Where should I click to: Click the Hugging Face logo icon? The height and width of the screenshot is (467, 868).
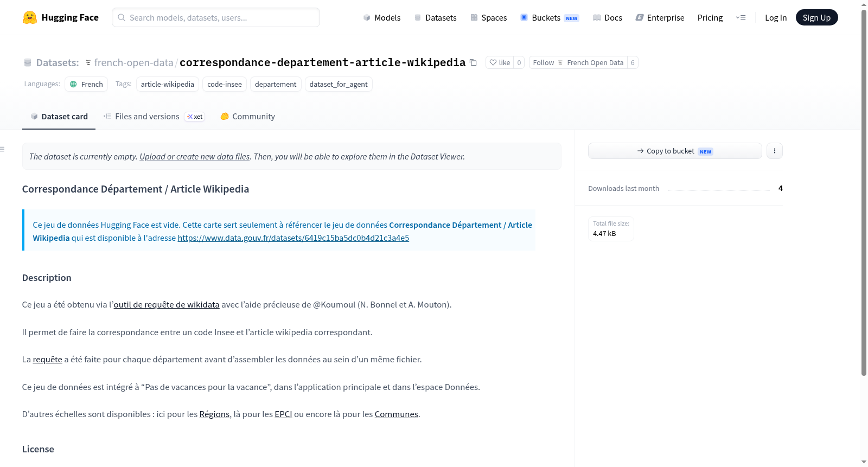(30, 17)
